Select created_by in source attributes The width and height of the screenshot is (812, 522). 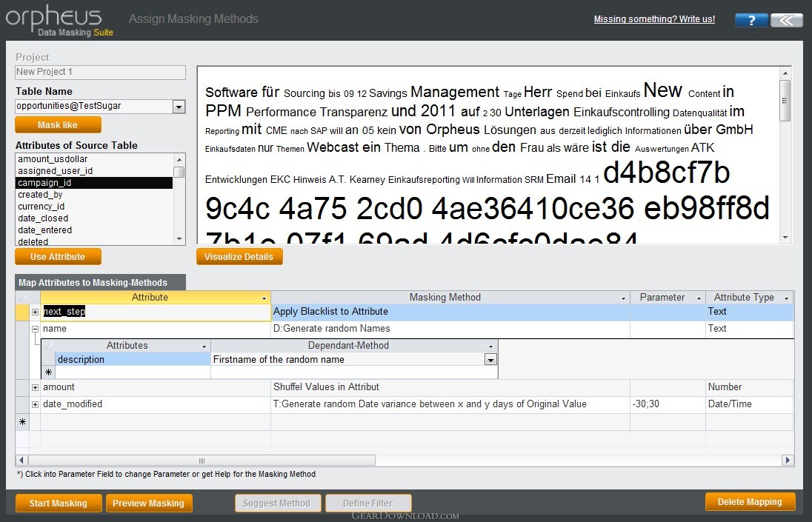coord(94,195)
